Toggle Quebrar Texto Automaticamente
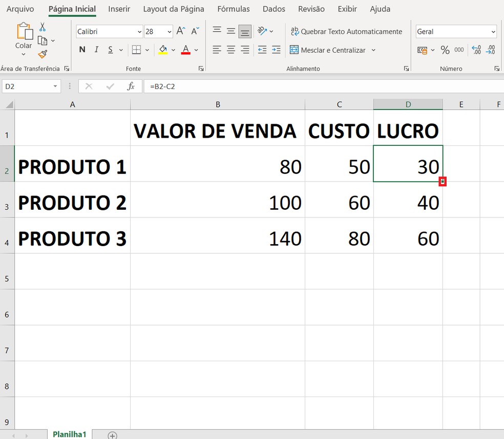Viewport: 504px width, 439px height. (347, 31)
